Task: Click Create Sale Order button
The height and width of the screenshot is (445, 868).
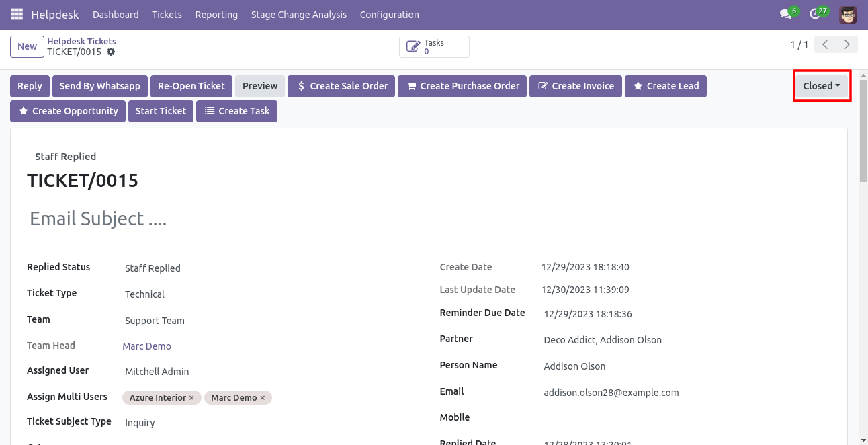Action: click(341, 86)
